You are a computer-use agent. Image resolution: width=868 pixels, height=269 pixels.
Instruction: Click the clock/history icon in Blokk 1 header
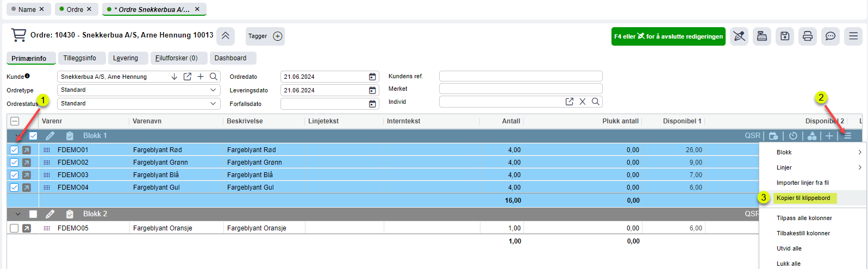point(793,136)
